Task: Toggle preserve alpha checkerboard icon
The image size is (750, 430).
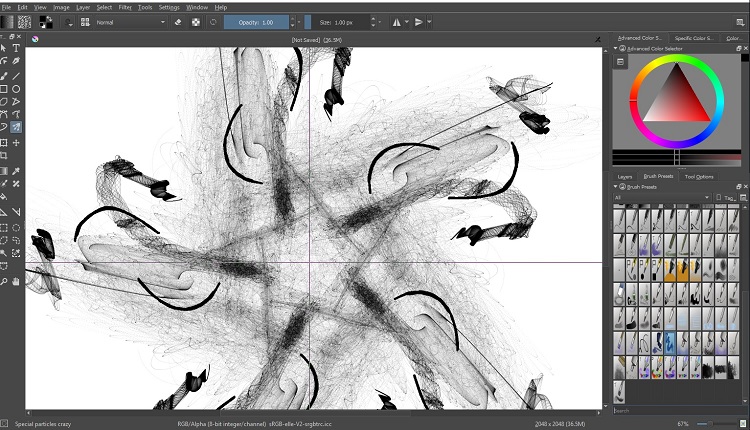Action: tap(195, 21)
